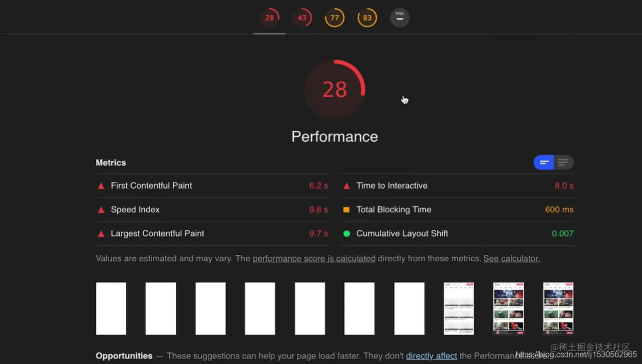Click the 0.007 value
This screenshot has width=642, height=364.
coord(563,233)
